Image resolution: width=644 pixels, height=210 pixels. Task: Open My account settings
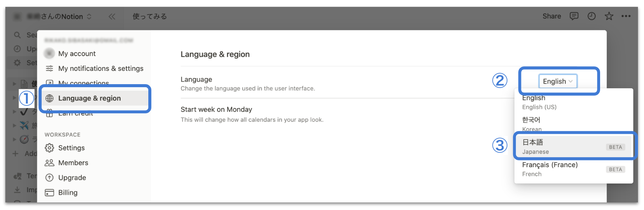77,54
